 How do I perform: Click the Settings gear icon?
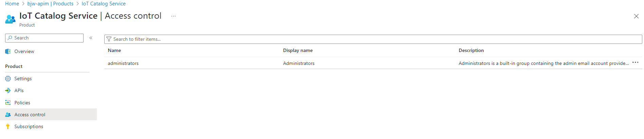pos(8,79)
